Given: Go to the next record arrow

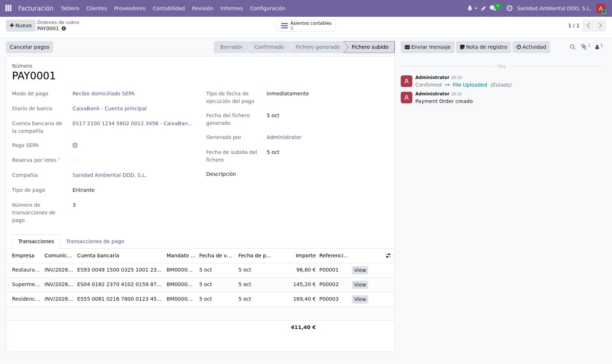Looking at the screenshot, I should (x=600, y=25).
